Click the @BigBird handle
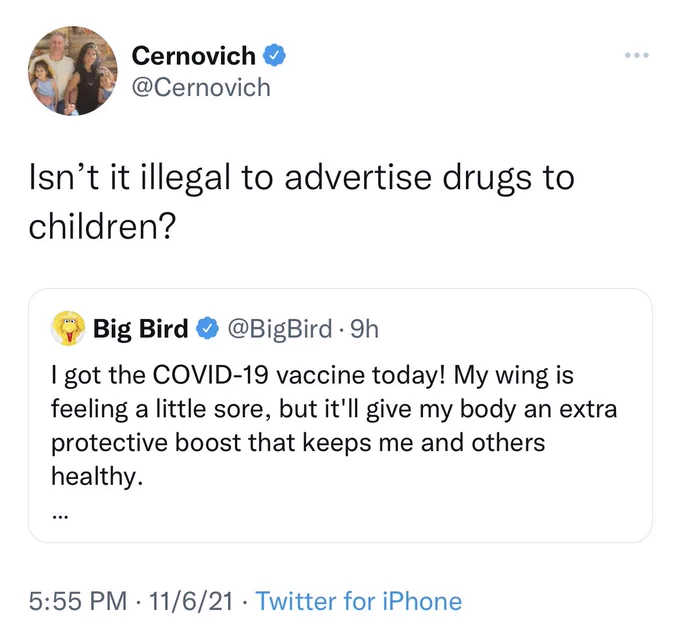 [x=280, y=329]
